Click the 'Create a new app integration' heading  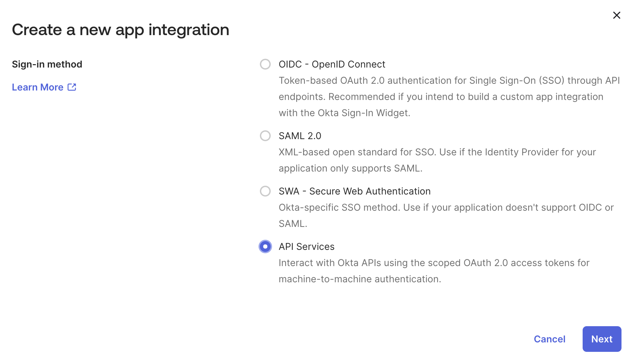tap(121, 30)
